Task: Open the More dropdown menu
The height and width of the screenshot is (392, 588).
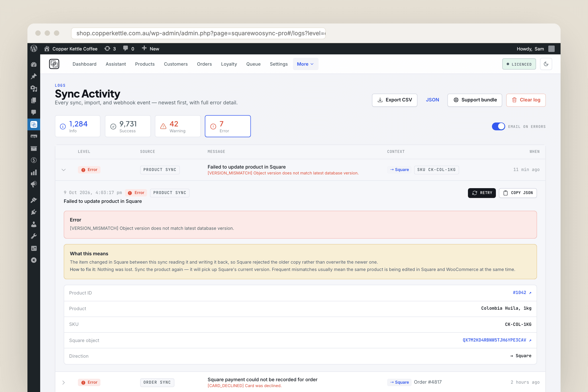Action: click(x=306, y=64)
